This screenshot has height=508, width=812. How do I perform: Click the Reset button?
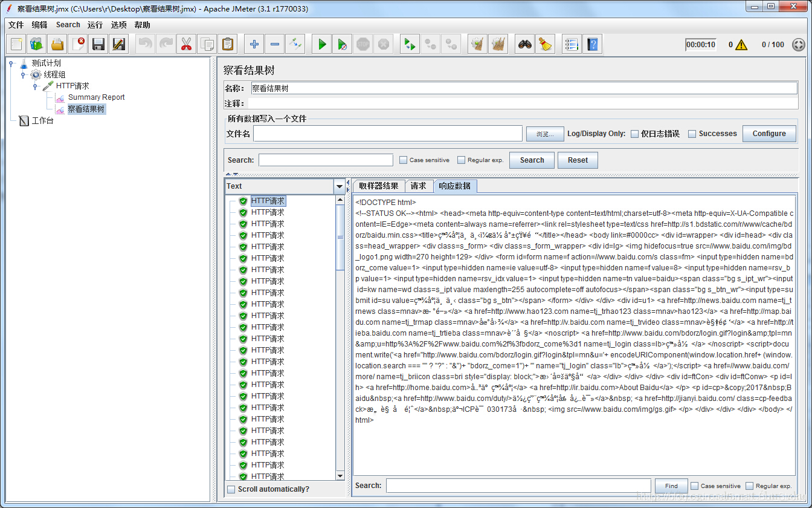578,160
